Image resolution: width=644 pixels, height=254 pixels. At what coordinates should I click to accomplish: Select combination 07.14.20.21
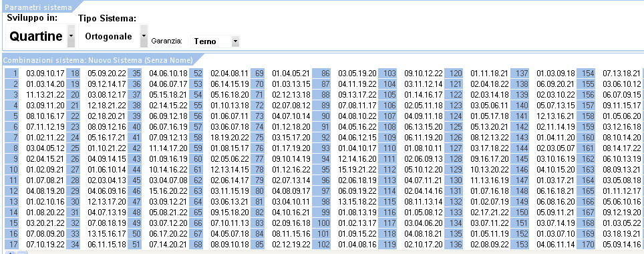(x=168, y=245)
